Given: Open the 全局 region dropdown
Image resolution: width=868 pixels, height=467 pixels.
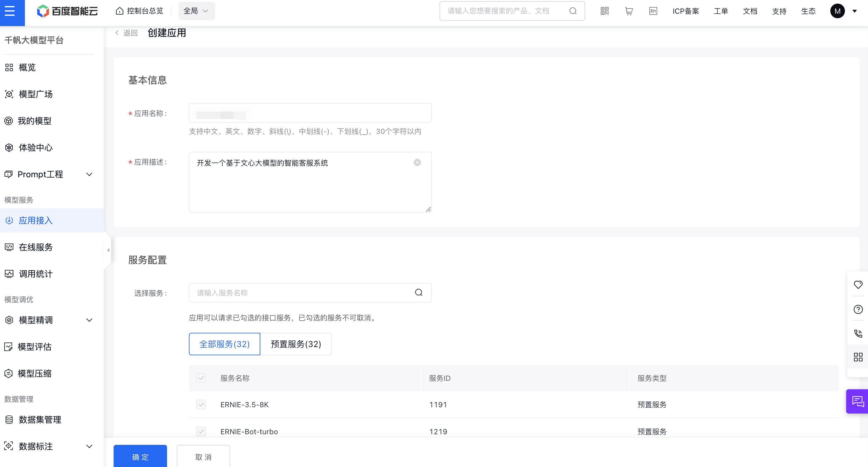Looking at the screenshot, I should (196, 11).
